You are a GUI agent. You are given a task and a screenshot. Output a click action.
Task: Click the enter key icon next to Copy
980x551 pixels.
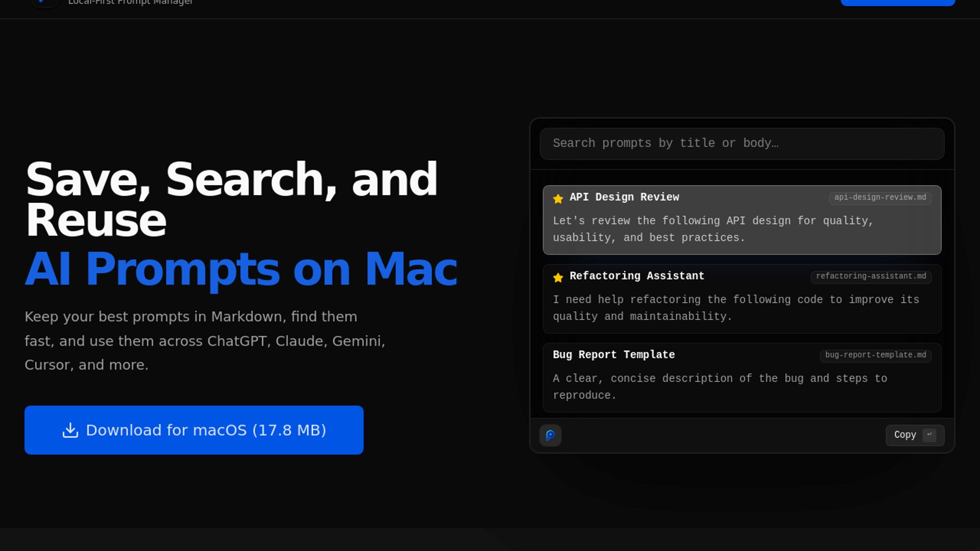tap(929, 435)
